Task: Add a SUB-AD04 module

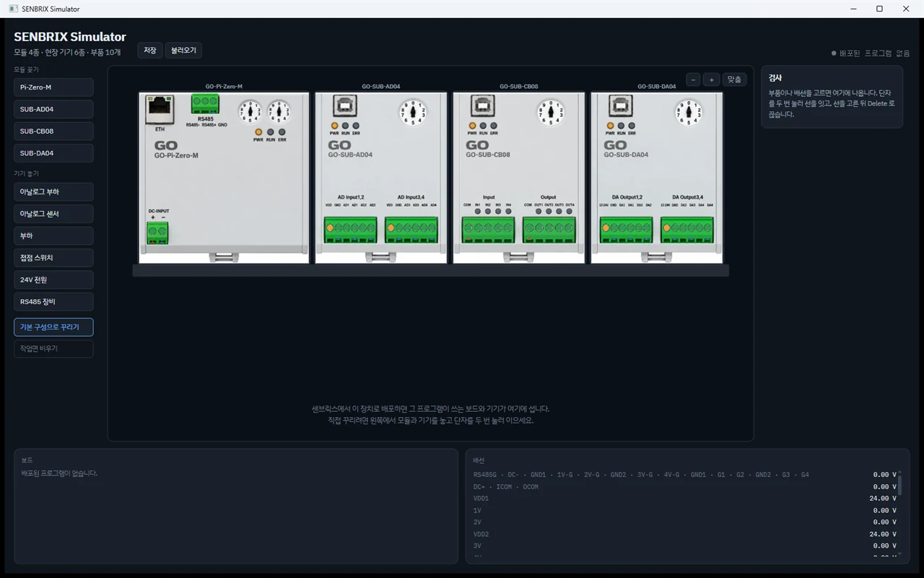Action: click(53, 109)
